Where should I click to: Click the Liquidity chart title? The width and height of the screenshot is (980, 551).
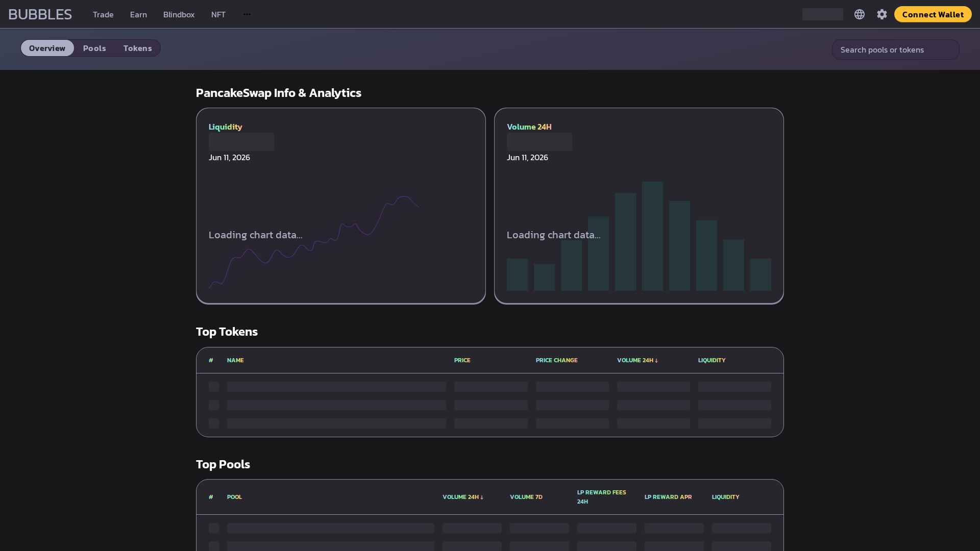coord(225,127)
